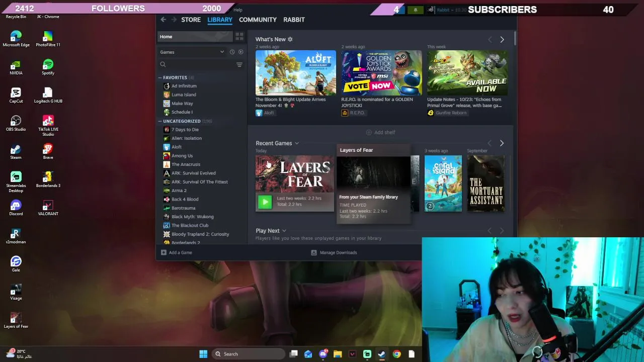
Task: Add a new shelf
Action: (x=380, y=132)
